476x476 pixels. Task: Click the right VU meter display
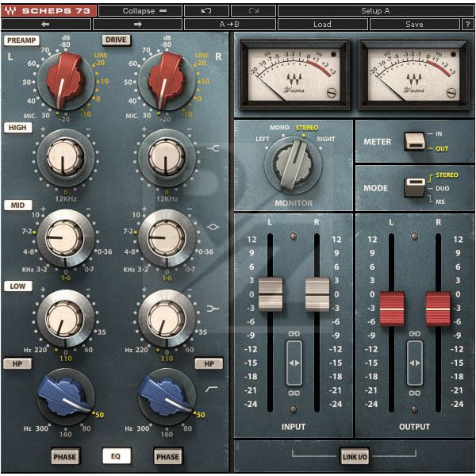point(414,75)
